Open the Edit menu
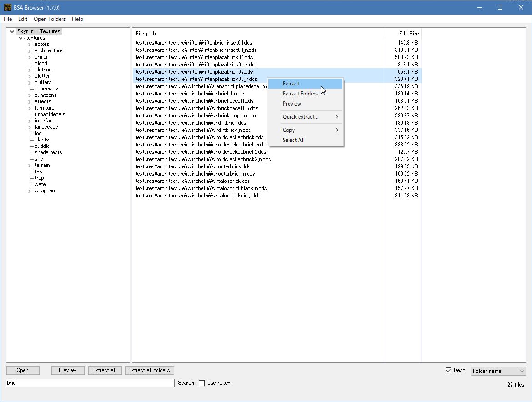Viewport: 532px width, 402px height. tap(23, 19)
